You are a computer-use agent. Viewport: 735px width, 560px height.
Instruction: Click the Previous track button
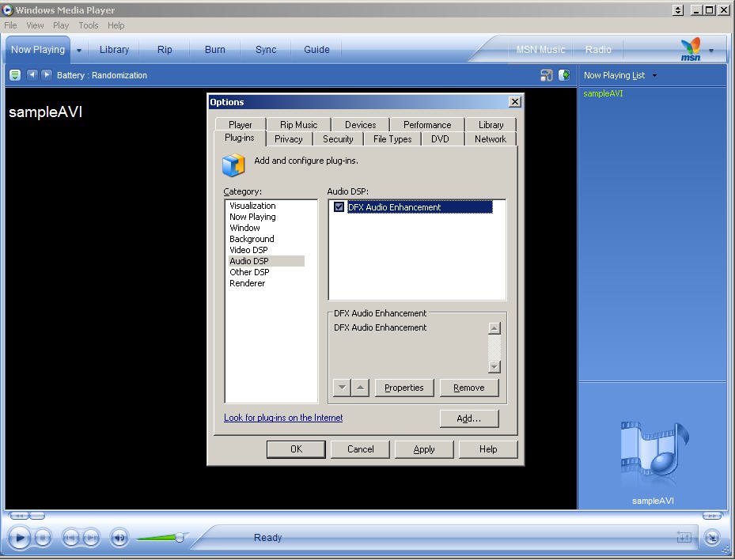coord(70,538)
